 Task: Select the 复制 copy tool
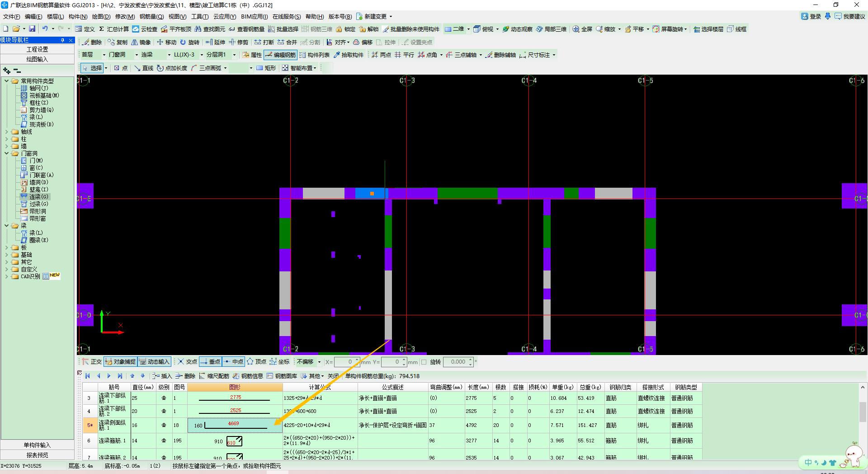118,42
